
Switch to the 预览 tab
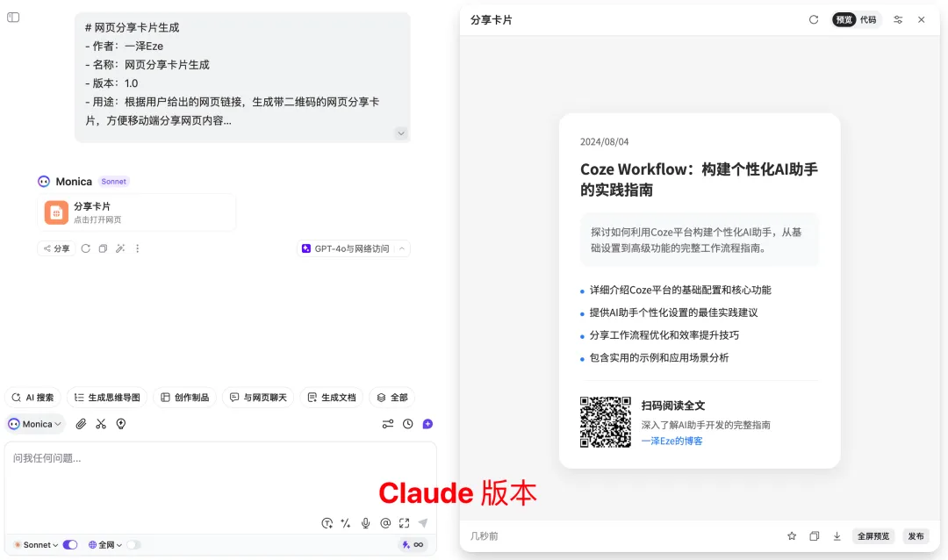tap(844, 20)
